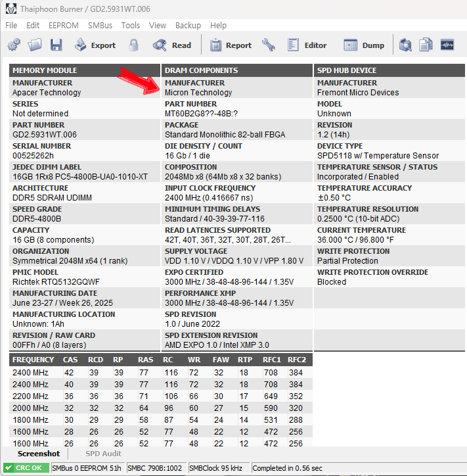Select EXPO Certified 3000 MHz timing value
This screenshot has height=476, width=467.
(229, 281)
